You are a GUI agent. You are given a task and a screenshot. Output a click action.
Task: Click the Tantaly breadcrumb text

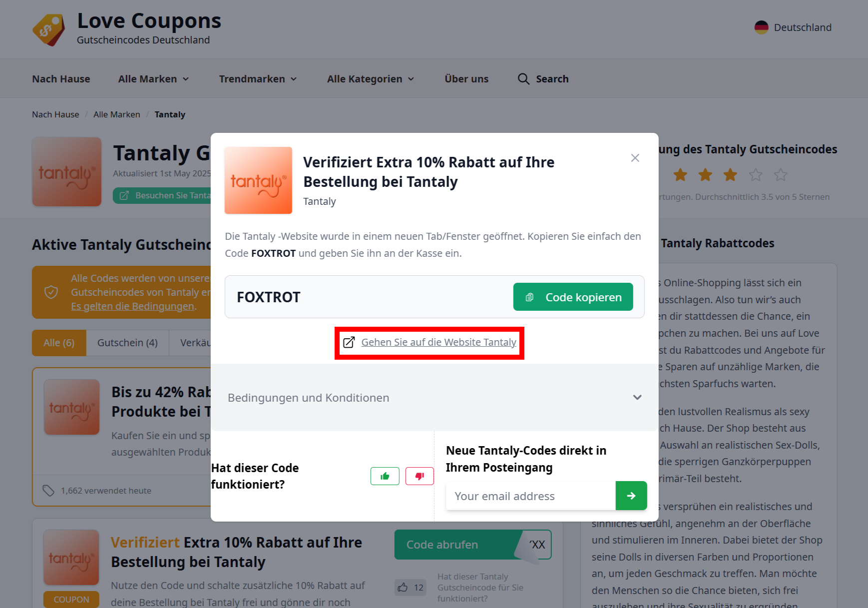[x=170, y=114]
